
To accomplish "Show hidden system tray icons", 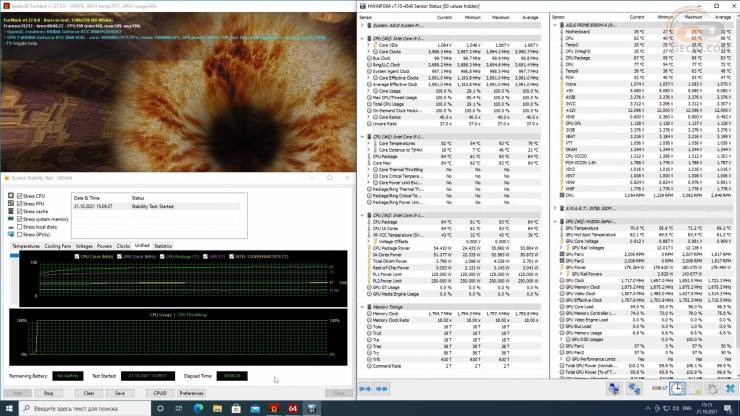I will click(648, 408).
